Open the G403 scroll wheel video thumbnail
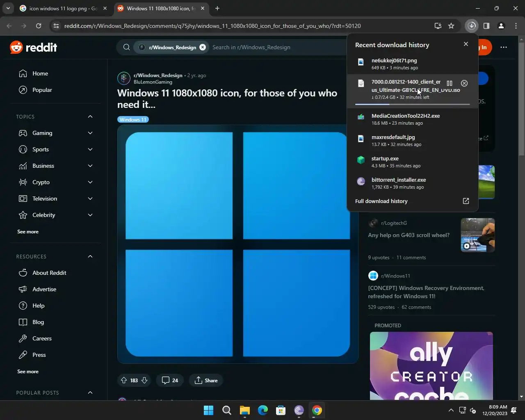The height and width of the screenshot is (420, 525). (478, 235)
